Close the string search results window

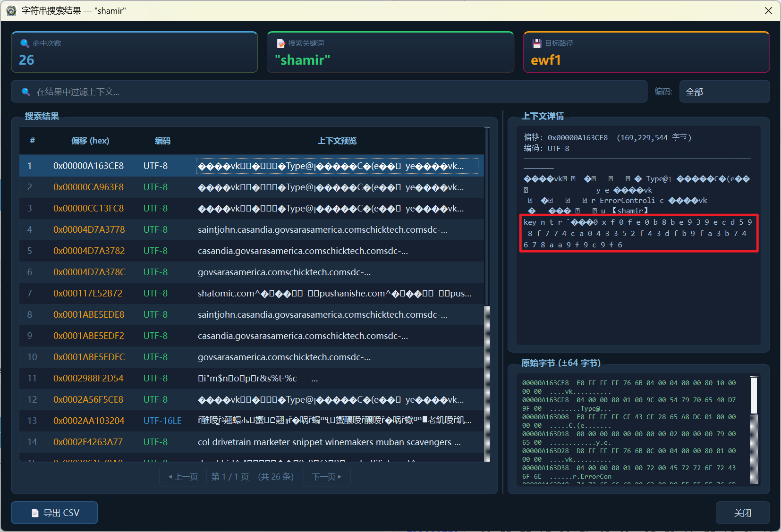(768, 10)
